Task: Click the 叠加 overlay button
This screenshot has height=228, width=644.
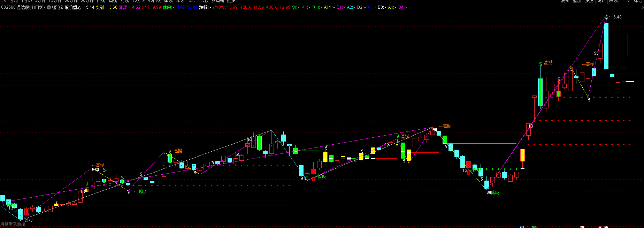Action: pos(577,1)
